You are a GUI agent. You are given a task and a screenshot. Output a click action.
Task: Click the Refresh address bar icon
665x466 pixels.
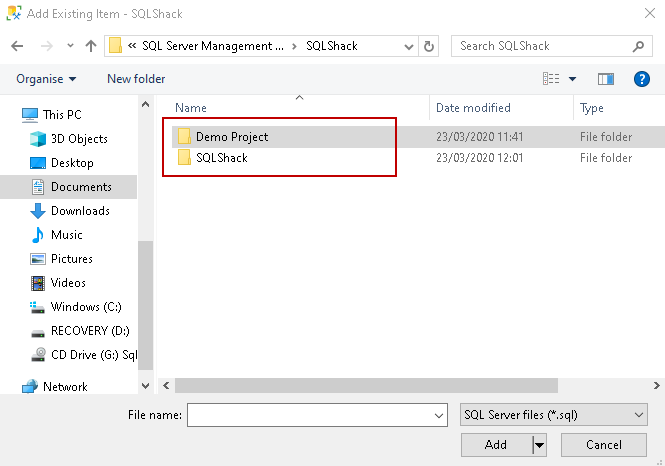pos(430,46)
